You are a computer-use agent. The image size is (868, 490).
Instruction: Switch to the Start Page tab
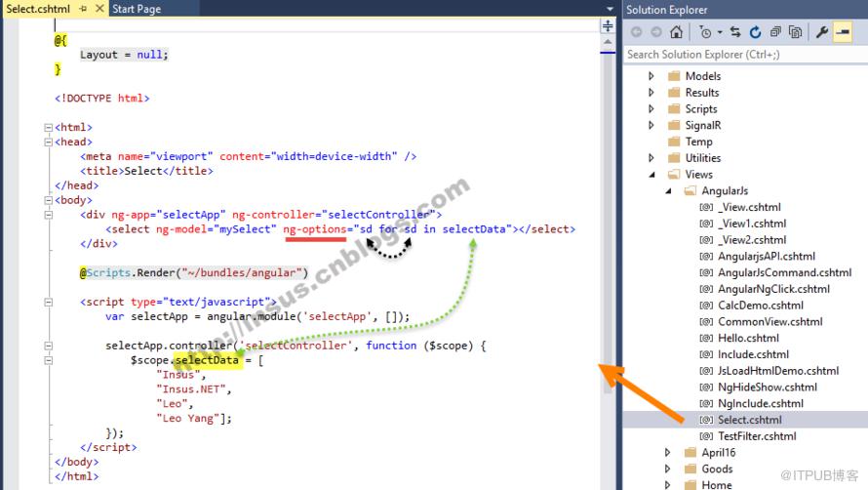(x=137, y=9)
